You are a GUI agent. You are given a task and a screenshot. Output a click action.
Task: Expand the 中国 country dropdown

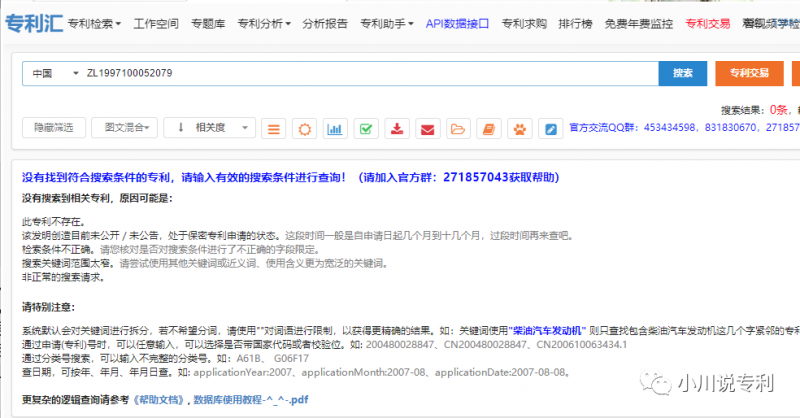tap(55, 73)
